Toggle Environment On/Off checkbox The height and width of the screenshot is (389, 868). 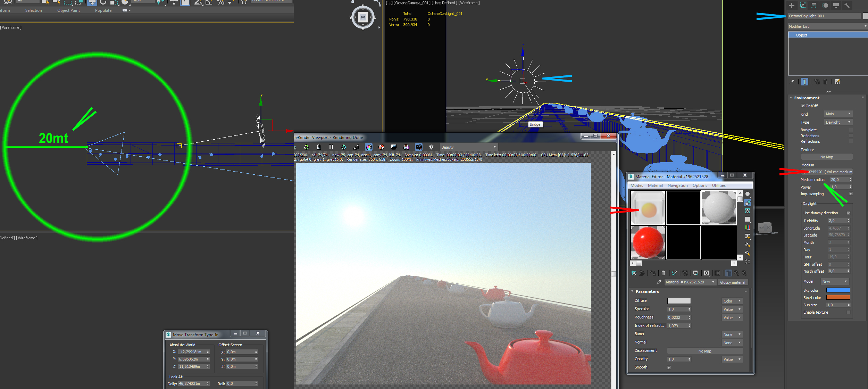click(803, 106)
